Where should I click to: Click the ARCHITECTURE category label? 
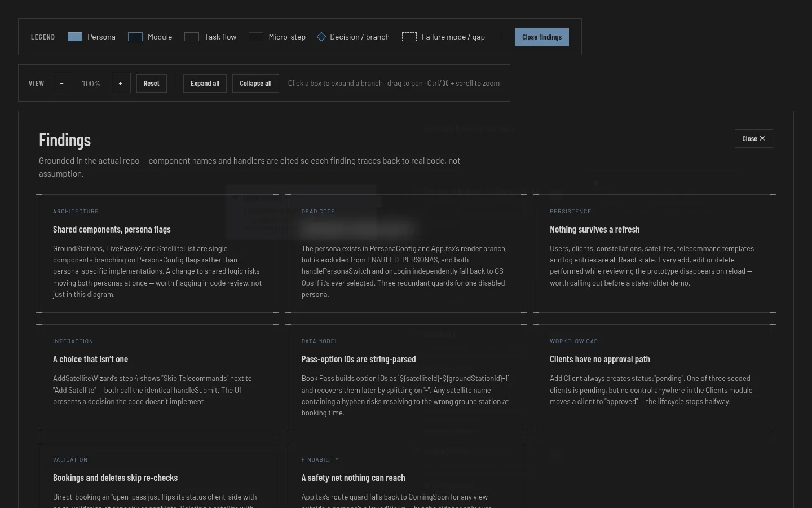pos(76,212)
